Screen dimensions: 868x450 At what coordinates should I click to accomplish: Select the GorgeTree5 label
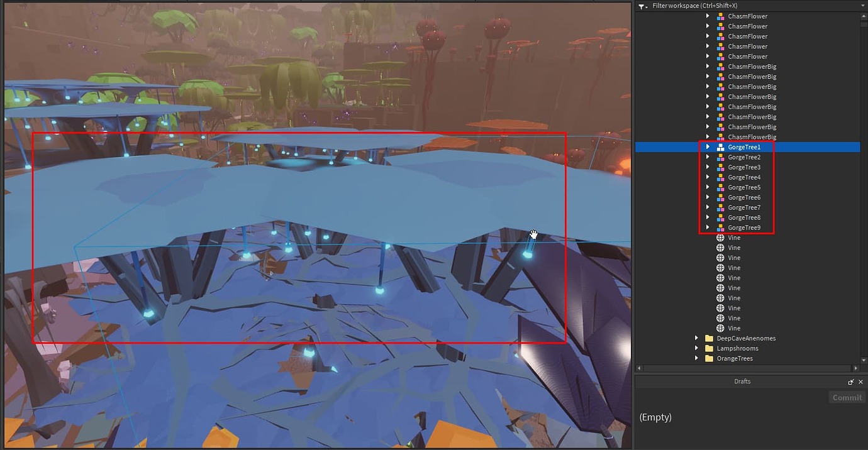744,187
